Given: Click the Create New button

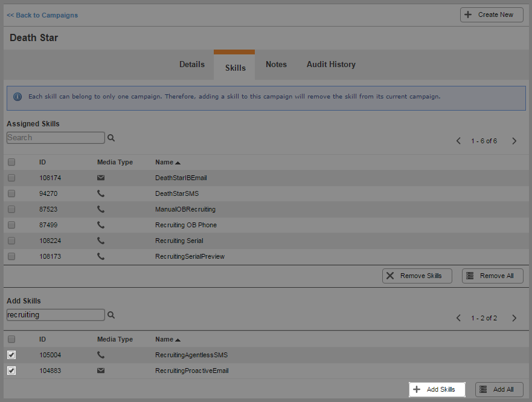Looking at the screenshot, I should pos(492,15).
